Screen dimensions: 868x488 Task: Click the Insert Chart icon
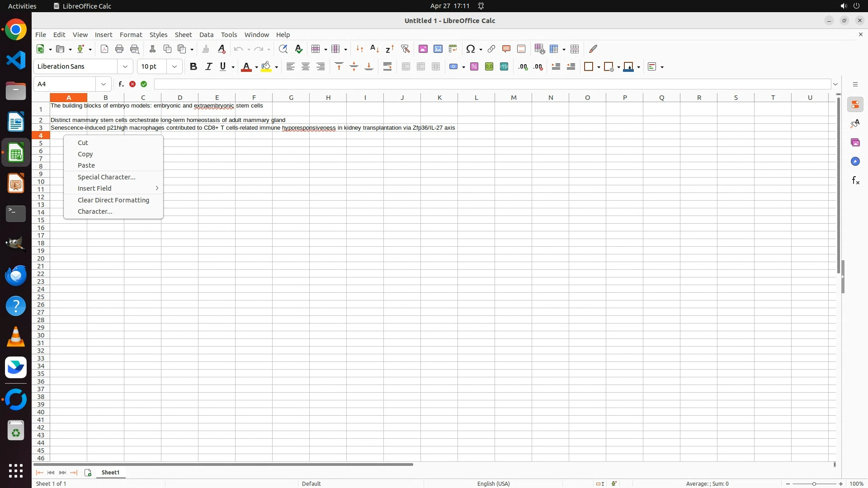tap(438, 49)
